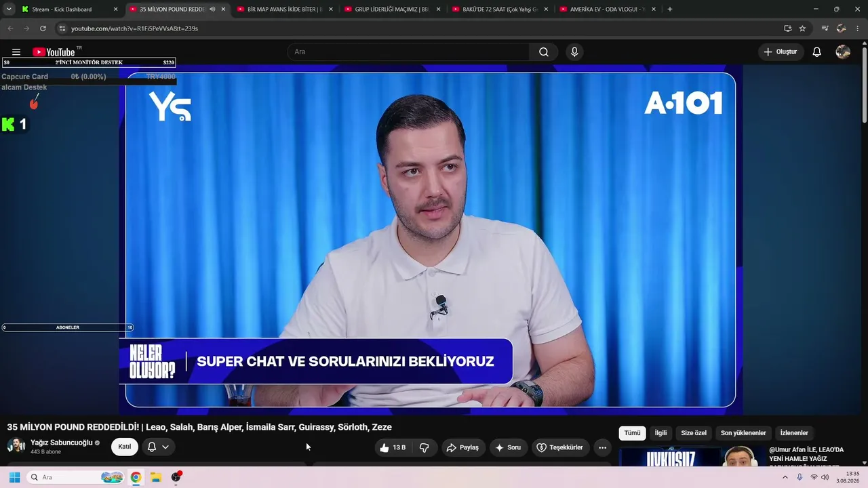Open Chrome media control button
868x488 pixels.
[x=825, y=28]
